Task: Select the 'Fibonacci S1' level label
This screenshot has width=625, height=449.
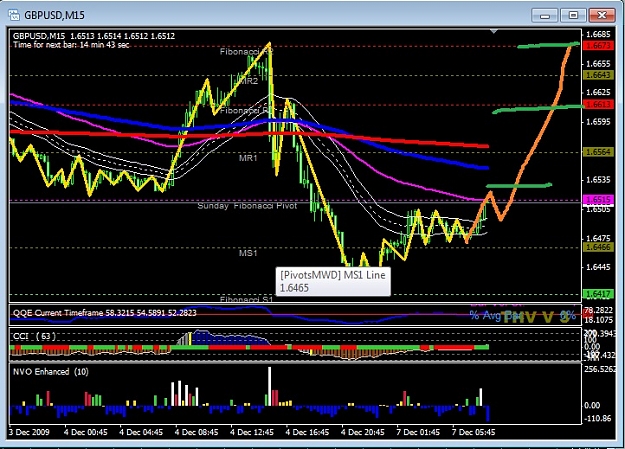Action: point(246,299)
